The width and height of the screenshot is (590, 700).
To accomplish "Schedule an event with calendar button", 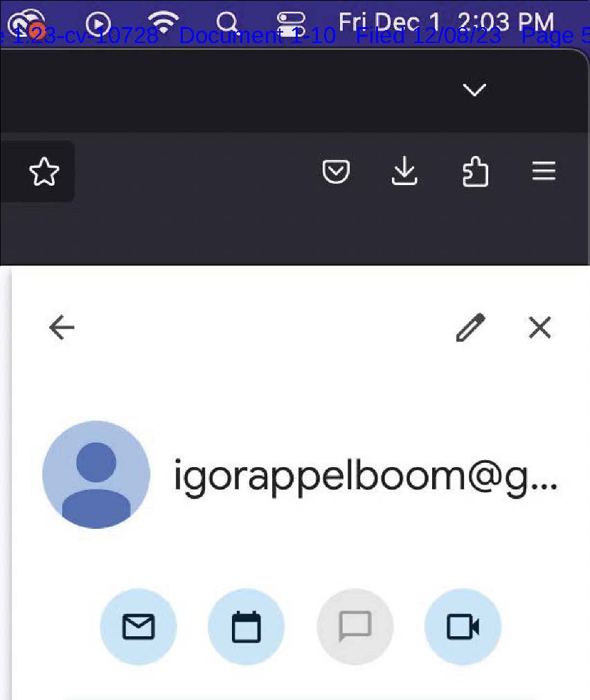I will 246,627.
